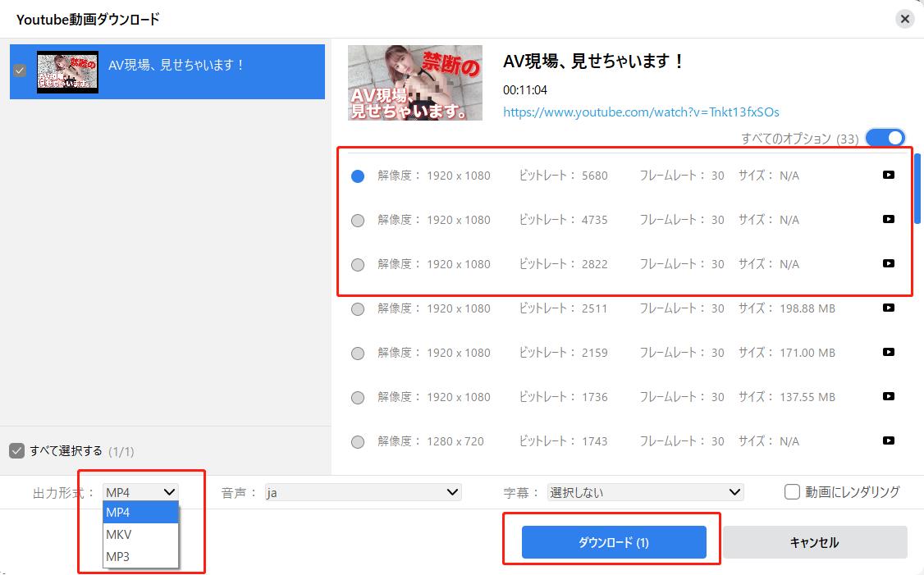This screenshot has width=924, height=575.
Task: Click the ダウンロード (1) button
Action: point(614,542)
